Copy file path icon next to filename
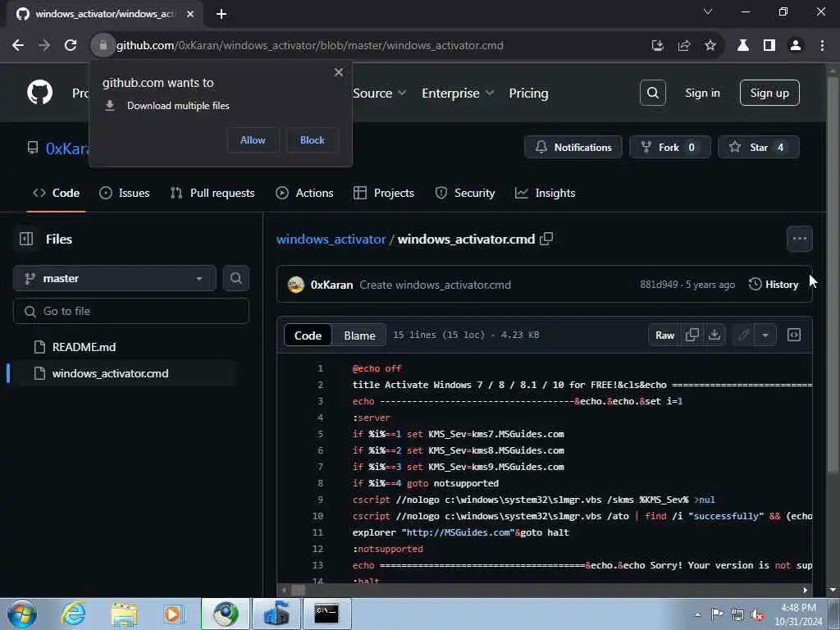 coord(546,239)
